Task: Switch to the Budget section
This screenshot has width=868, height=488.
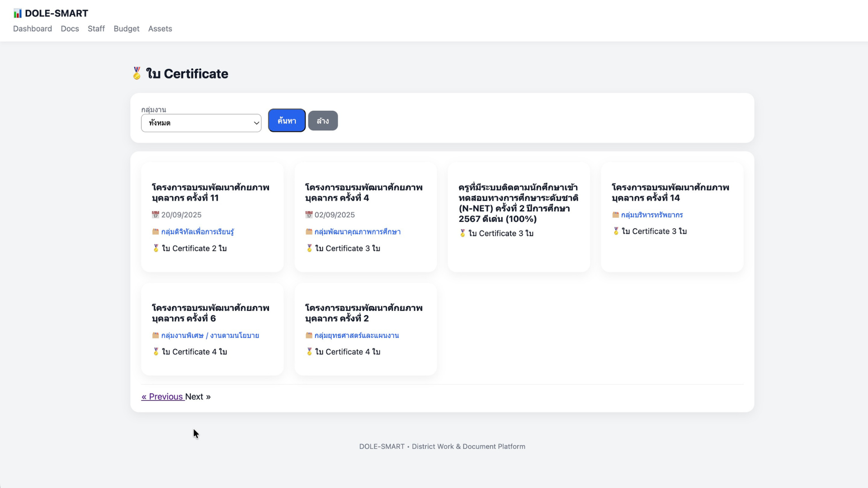Action: [x=127, y=28]
